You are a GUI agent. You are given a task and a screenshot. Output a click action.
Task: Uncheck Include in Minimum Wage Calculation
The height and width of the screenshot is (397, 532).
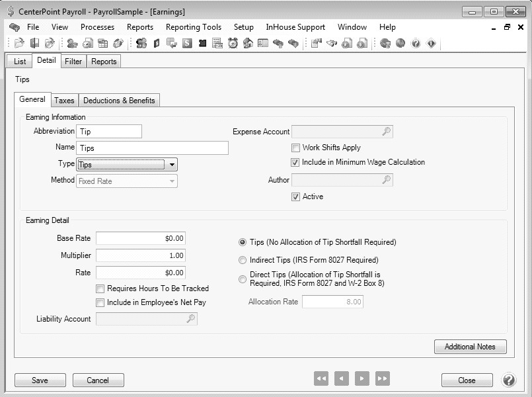(x=295, y=162)
